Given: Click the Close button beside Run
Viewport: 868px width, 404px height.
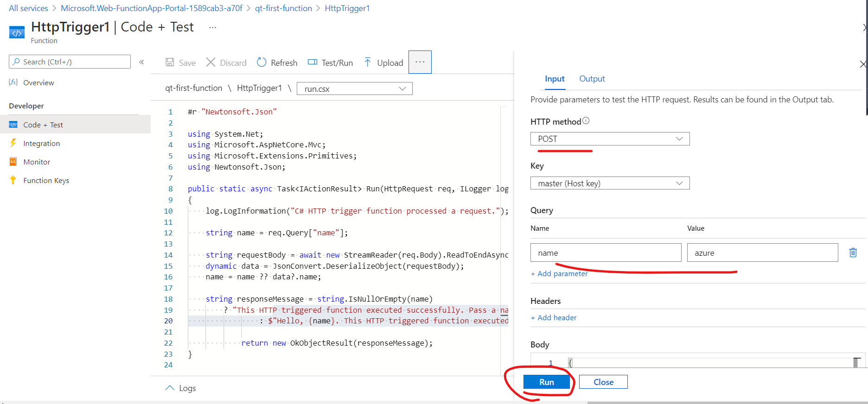Looking at the screenshot, I should click(603, 382).
